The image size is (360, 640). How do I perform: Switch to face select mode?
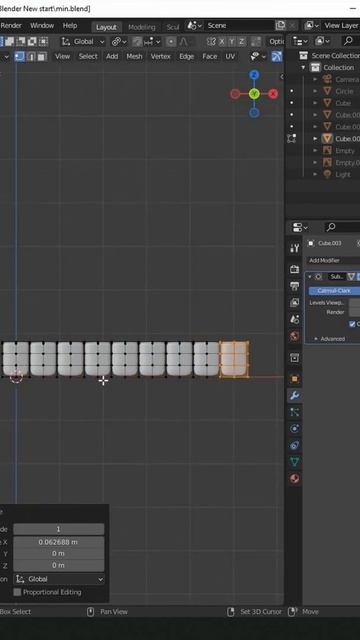pyautogui.click(x=42, y=56)
